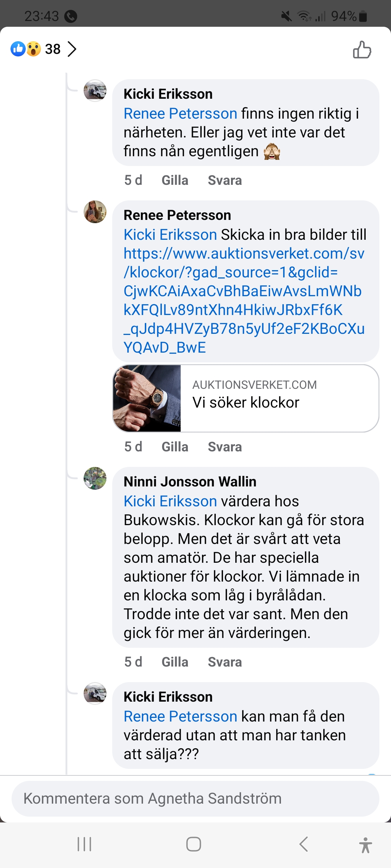Reply to Ninni Jonsson Wallin's comment
Screen dimensions: 391x868
(224, 662)
